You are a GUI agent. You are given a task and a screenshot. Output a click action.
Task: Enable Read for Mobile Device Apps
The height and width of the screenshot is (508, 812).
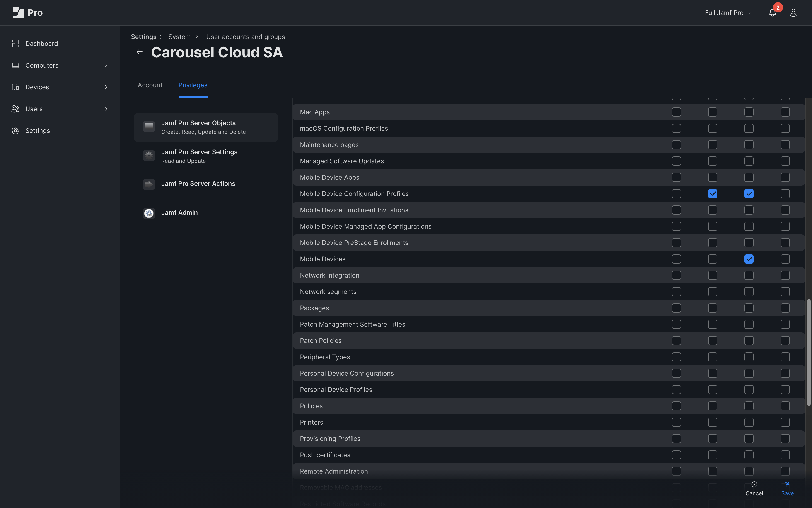pyautogui.click(x=713, y=177)
